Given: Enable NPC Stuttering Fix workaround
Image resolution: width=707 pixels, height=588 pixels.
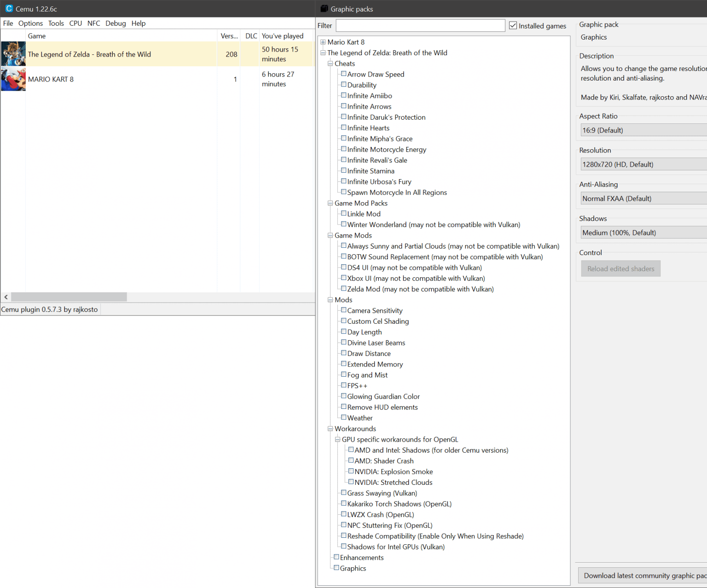Looking at the screenshot, I should tap(344, 524).
